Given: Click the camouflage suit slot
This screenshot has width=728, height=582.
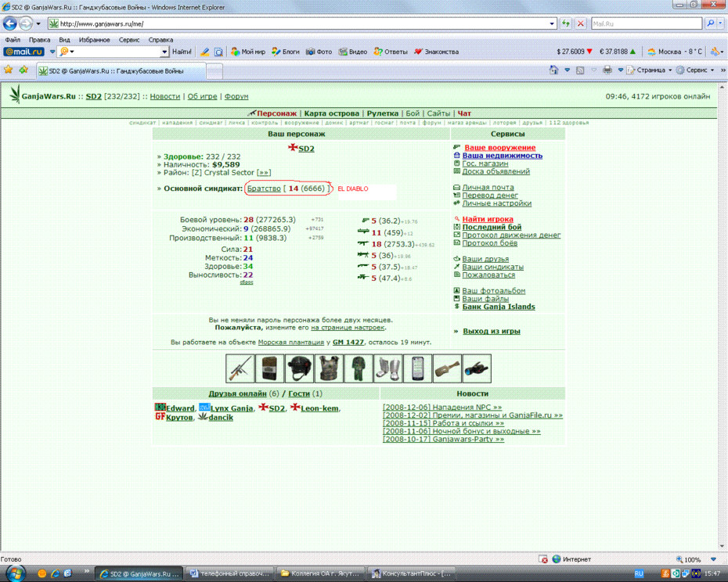Looking at the screenshot, I should coord(359,368).
